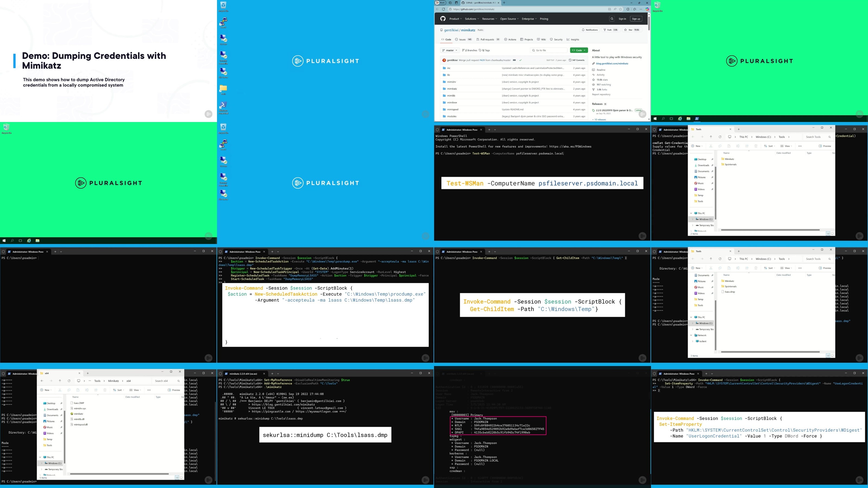Toggle Preview in the Tools explorer listing lsass.dmp
The height and width of the screenshot is (488, 868).
[825, 268]
